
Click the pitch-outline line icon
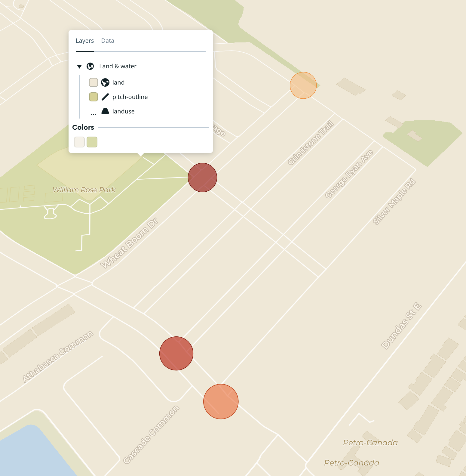105,97
